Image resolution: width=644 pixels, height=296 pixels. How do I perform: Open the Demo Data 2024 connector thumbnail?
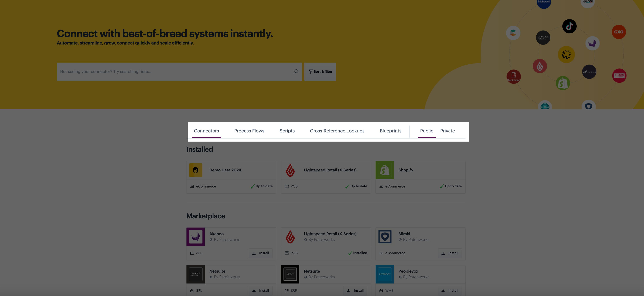195,170
